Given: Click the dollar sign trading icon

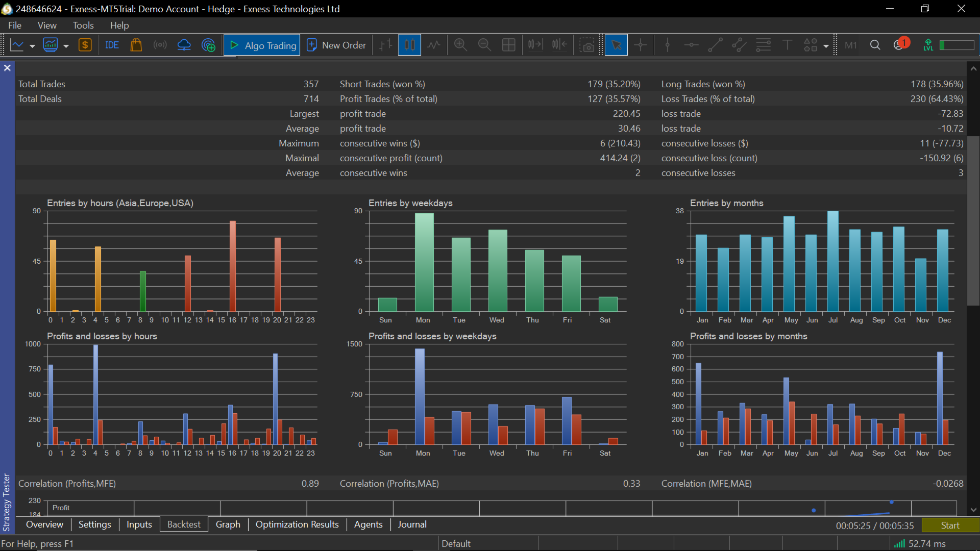Looking at the screenshot, I should pyautogui.click(x=85, y=45).
